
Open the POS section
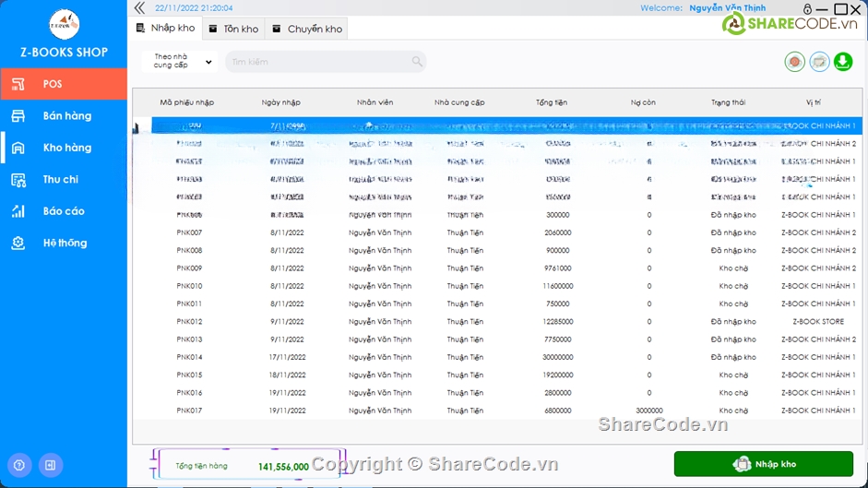64,84
